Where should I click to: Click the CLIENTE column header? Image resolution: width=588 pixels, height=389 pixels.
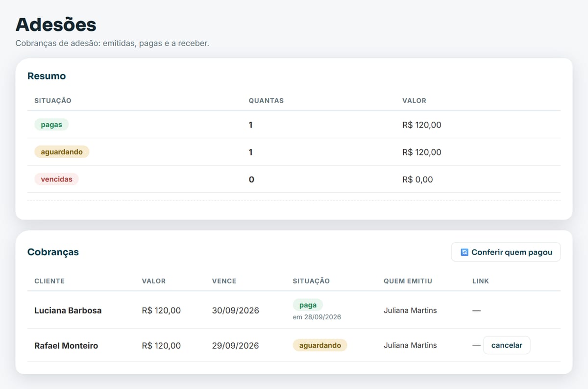[x=49, y=281]
